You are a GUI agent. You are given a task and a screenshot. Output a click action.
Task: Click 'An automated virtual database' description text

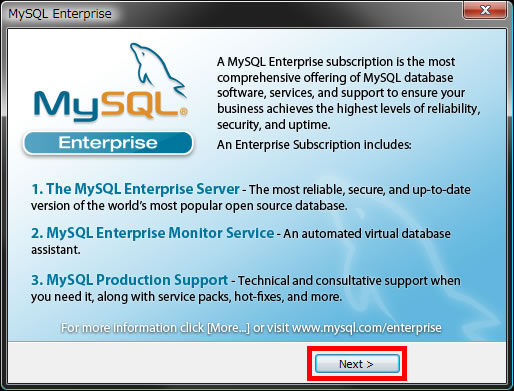tap(367, 234)
